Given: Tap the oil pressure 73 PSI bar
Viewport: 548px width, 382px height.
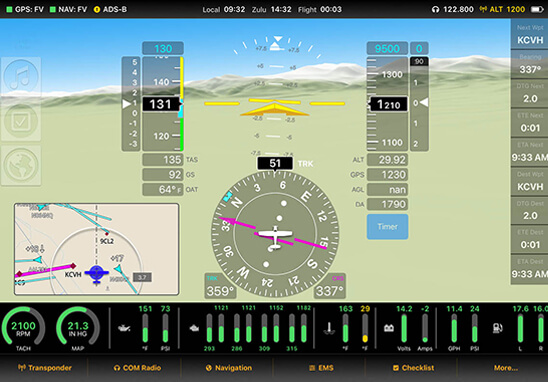Looking at the screenshot, I should [x=165, y=328].
